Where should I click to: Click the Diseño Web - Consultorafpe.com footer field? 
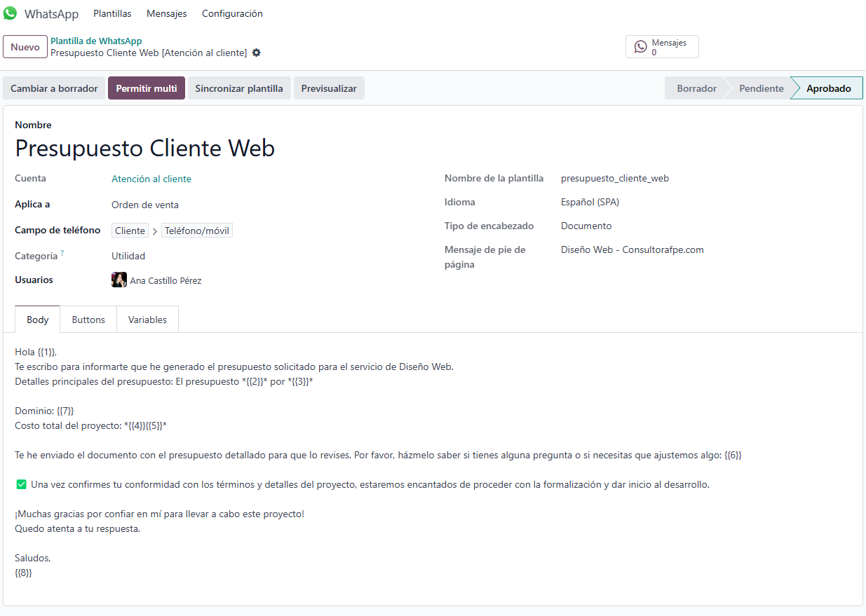(x=632, y=249)
